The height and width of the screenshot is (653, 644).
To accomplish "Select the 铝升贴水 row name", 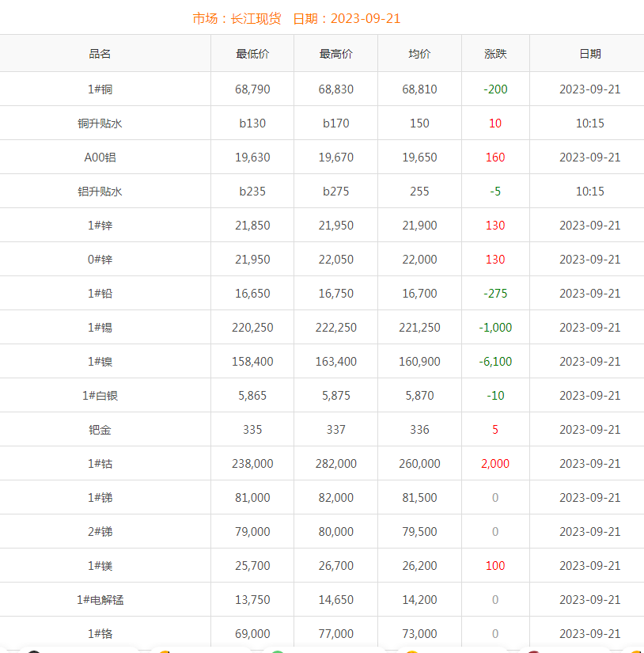I will (x=100, y=192).
